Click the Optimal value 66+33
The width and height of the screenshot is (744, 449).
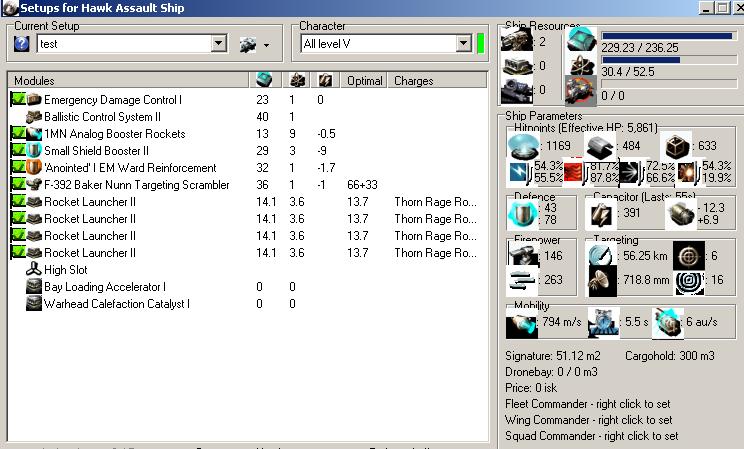tap(362, 185)
